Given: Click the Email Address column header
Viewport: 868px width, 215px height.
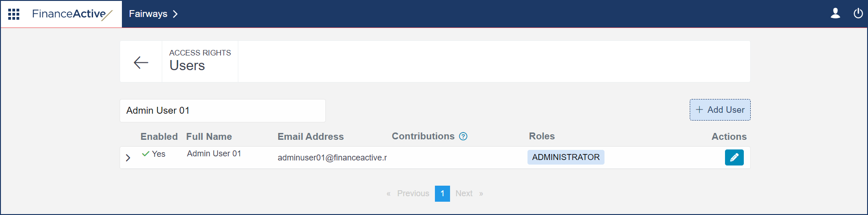Looking at the screenshot, I should pyautogui.click(x=310, y=137).
